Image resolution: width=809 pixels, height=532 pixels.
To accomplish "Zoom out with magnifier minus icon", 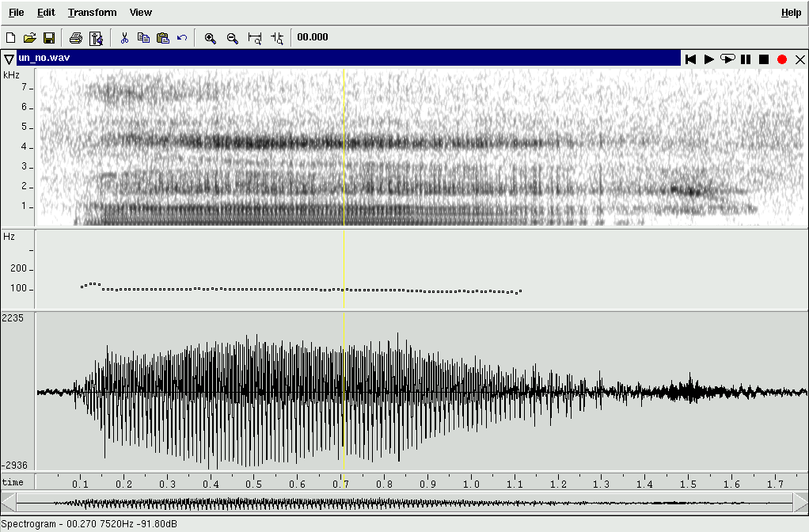I will coord(232,37).
